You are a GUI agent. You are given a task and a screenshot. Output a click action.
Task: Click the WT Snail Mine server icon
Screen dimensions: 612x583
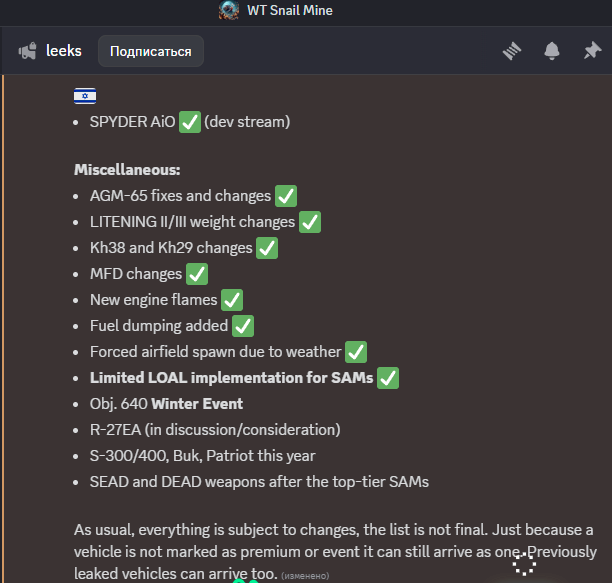(230, 11)
